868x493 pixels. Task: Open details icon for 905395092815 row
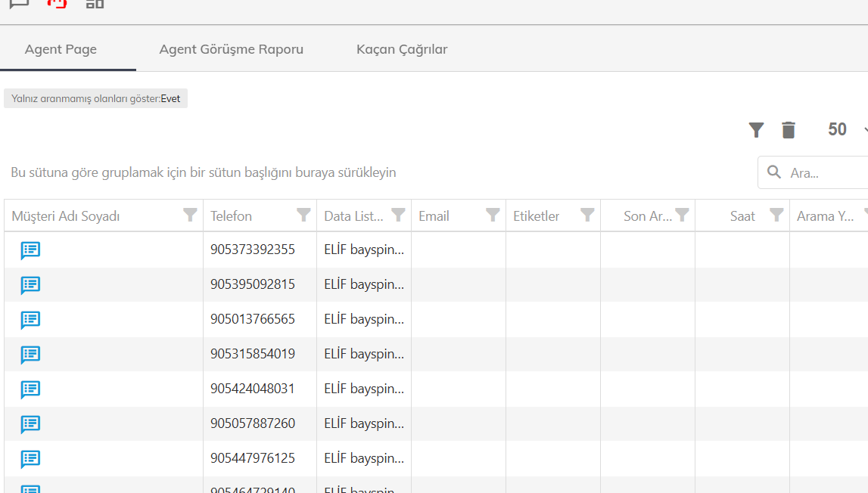pyautogui.click(x=30, y=285)
